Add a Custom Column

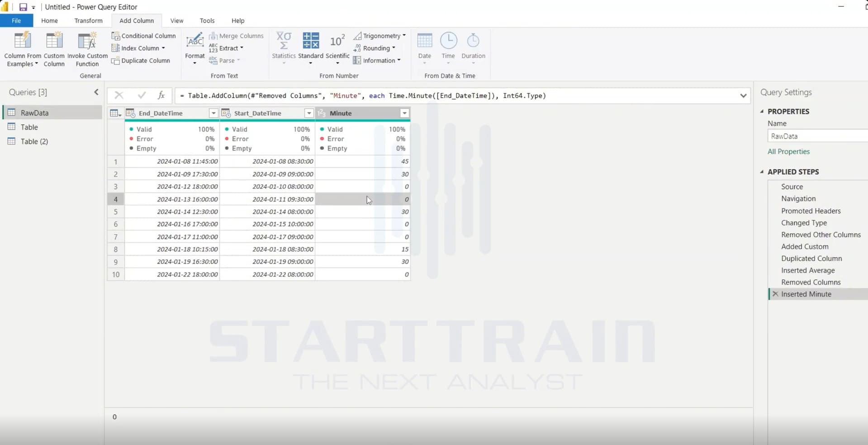(x=54, y=49)
